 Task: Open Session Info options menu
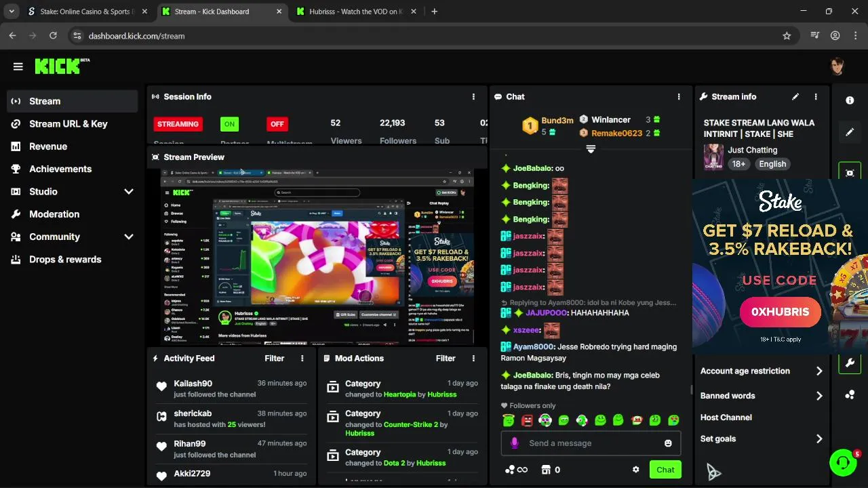coord(473,97)
